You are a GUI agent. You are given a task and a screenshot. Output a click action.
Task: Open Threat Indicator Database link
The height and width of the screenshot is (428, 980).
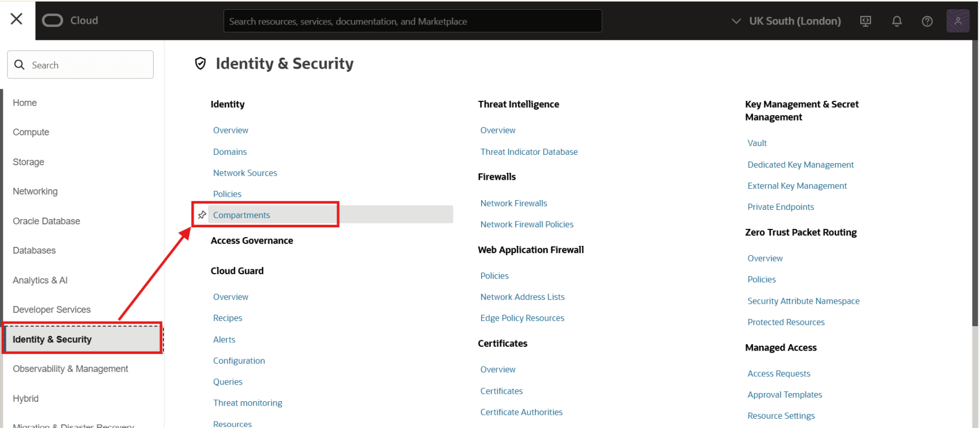[x=528, y=152]
